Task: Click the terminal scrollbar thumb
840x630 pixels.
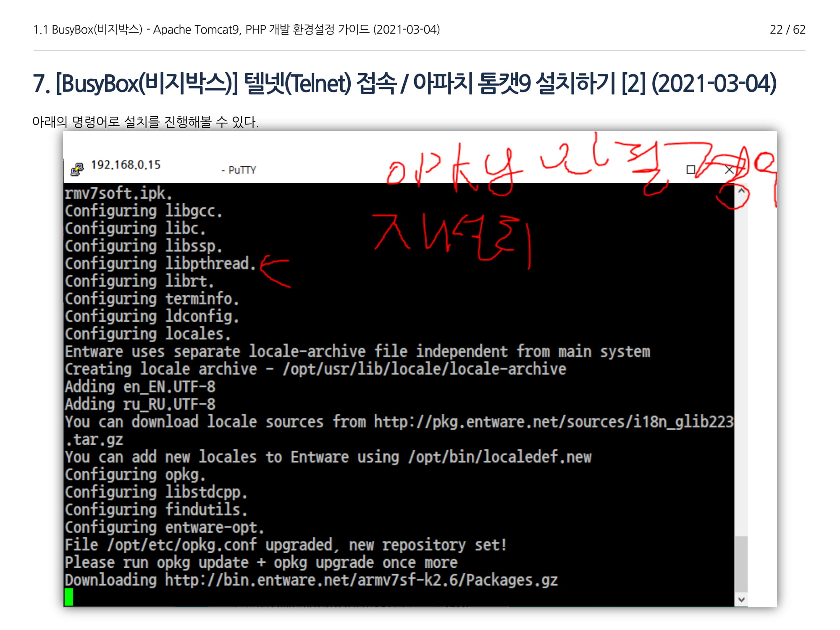Action: [x=741, y=564]
